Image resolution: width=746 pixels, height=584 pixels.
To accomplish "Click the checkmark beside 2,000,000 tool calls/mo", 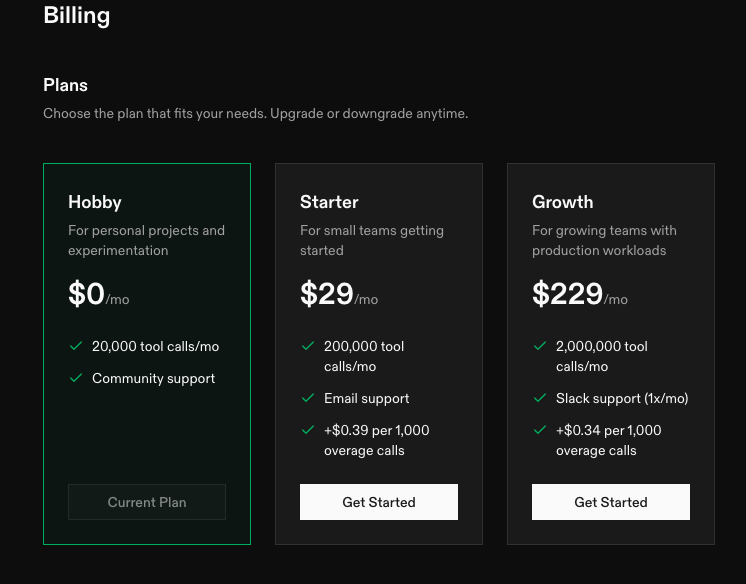I will pos(539,346).
